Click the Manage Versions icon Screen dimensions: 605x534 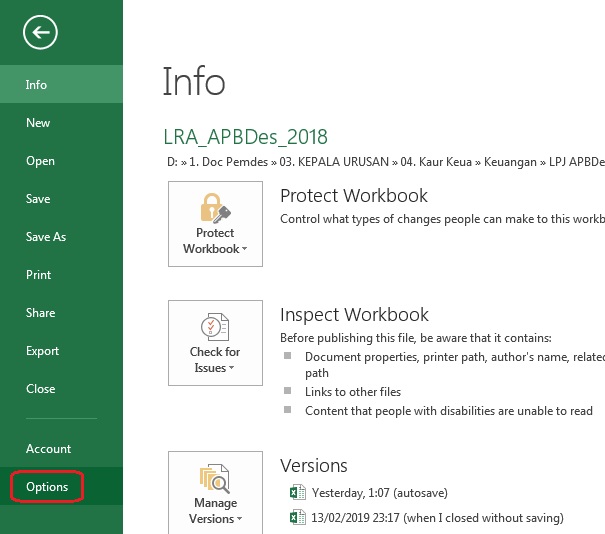click(215, 478)
